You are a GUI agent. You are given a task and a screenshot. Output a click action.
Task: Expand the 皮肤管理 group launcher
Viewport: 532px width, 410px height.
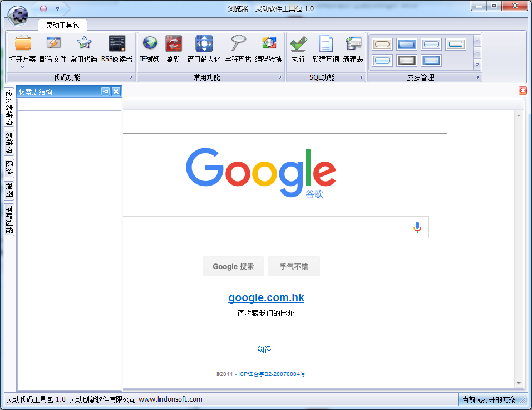pos(477,77)
